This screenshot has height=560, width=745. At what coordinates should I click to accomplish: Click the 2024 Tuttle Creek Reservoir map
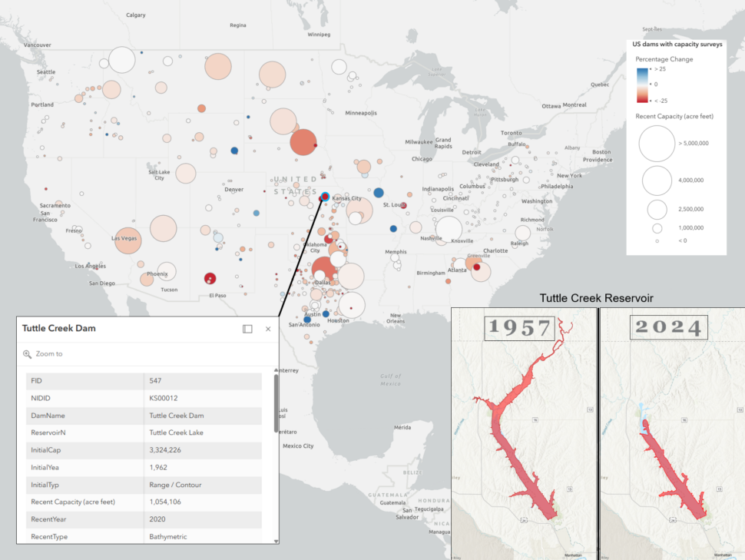click(672, 433)
